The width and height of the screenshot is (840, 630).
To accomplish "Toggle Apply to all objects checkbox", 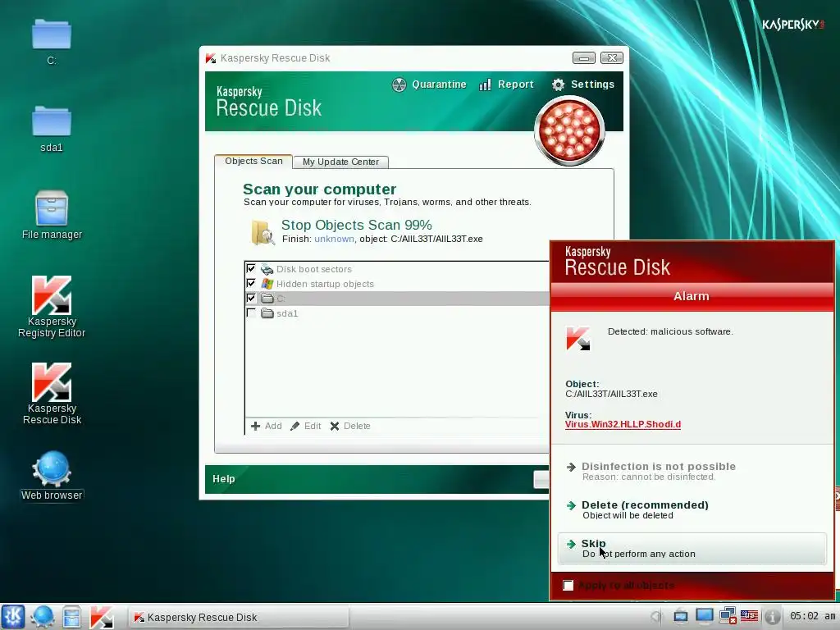I will (568, 585).
